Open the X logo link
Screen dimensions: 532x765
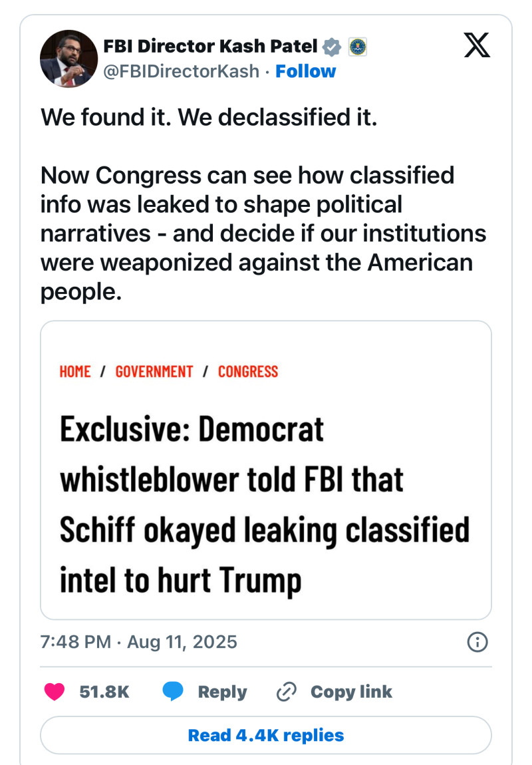[x=476, y=45]
